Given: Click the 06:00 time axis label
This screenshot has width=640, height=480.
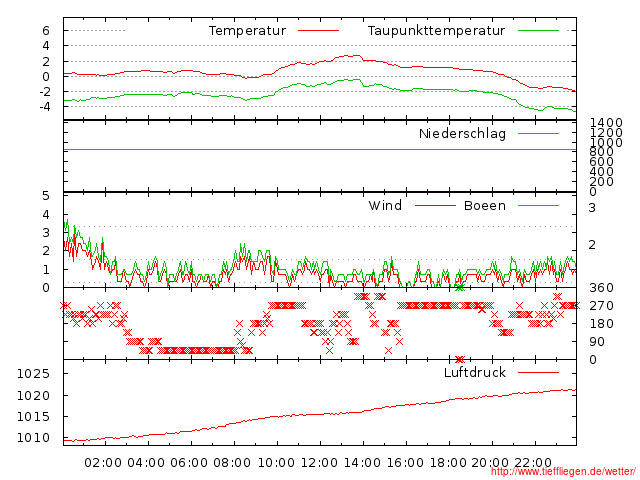Looking at the screenshot, I should [x=189, y=463].
